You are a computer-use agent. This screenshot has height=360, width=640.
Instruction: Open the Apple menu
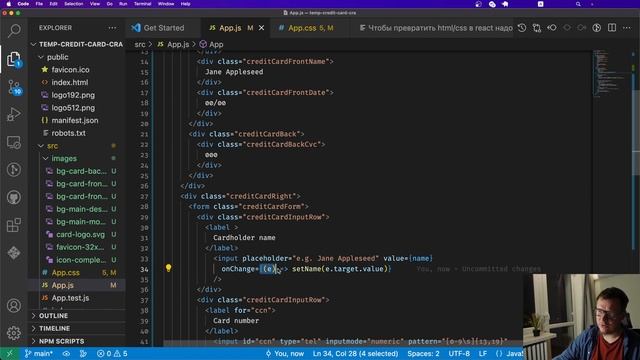[9, 4]
